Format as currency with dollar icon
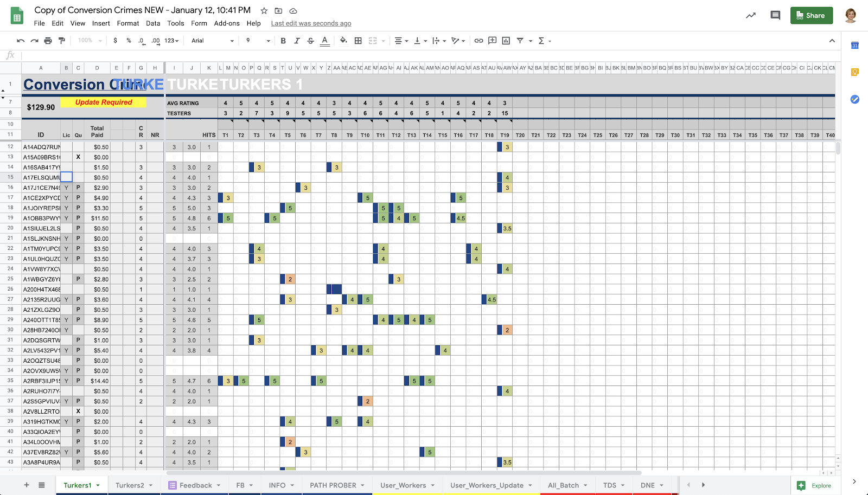Screen dimensions: 868x495 point(115,41)
